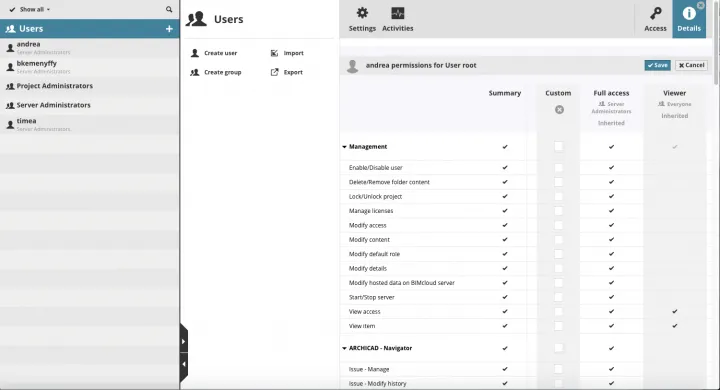Image resolution: width=720 pixels, height=390 pixels.
Task: Save the permission changes
Action: (x=657, y=65)
